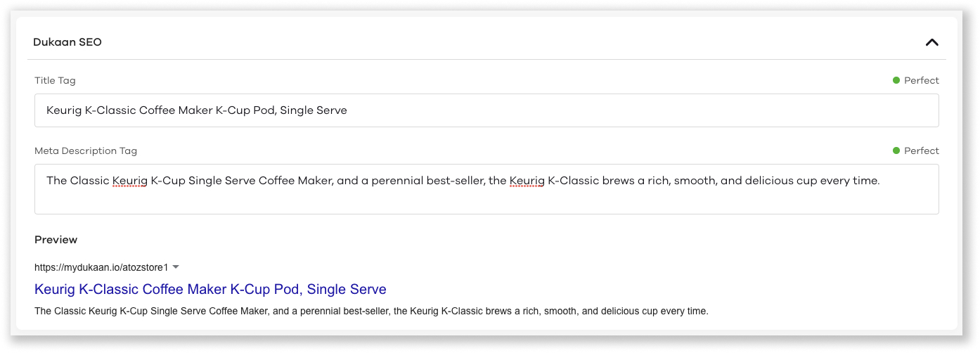Click the word 'best-seller' in the meta description field
This screenshot has width=980, height=353.
[x=456, y=181]
